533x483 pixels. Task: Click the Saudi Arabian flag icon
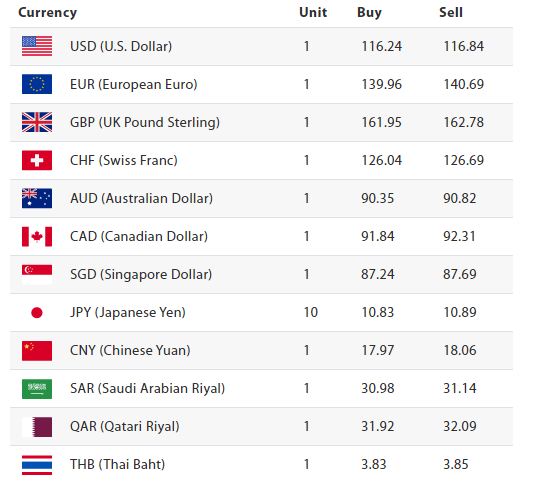(37, 389)
